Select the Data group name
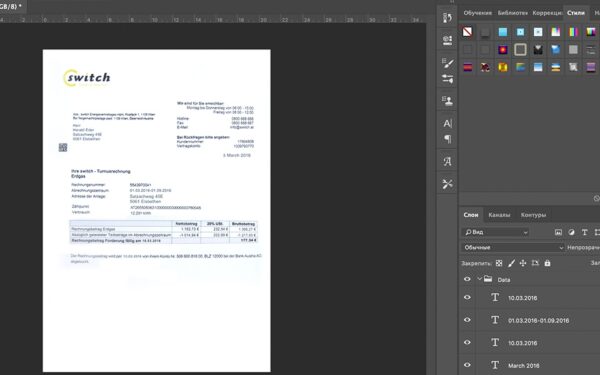The width and height of the screenshot is (600, 375). coord(504,280)
